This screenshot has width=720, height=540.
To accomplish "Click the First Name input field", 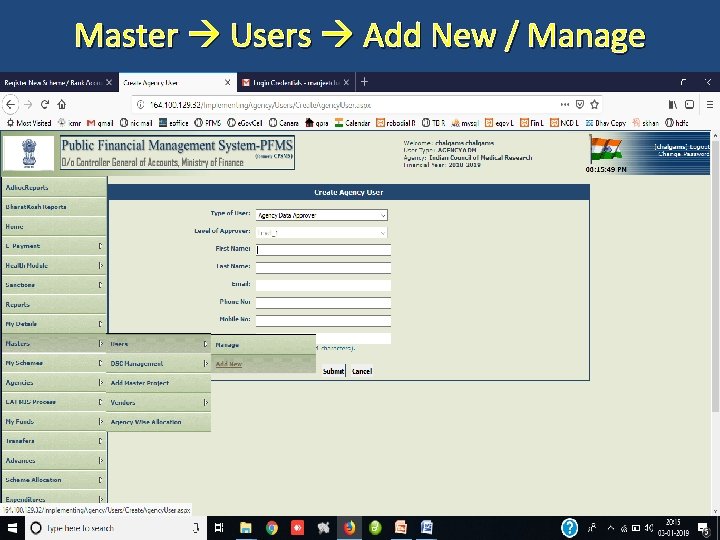I will (323, 250).
